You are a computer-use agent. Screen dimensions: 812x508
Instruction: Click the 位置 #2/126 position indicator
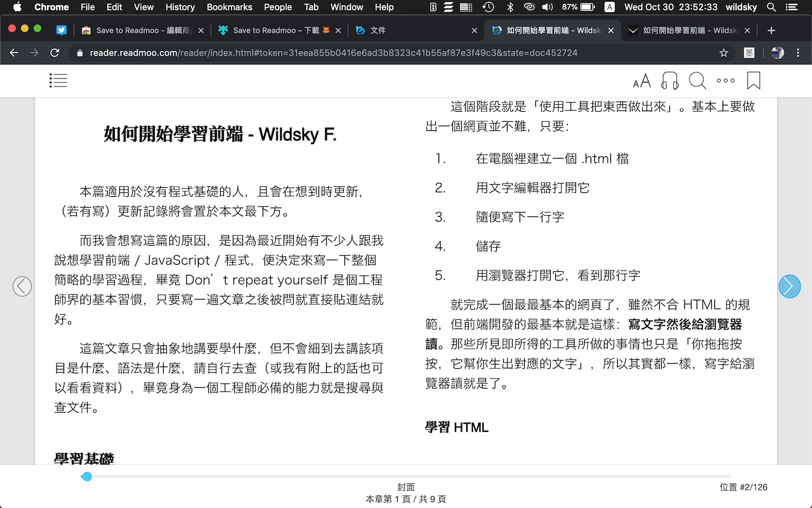(x=743, y=487)
